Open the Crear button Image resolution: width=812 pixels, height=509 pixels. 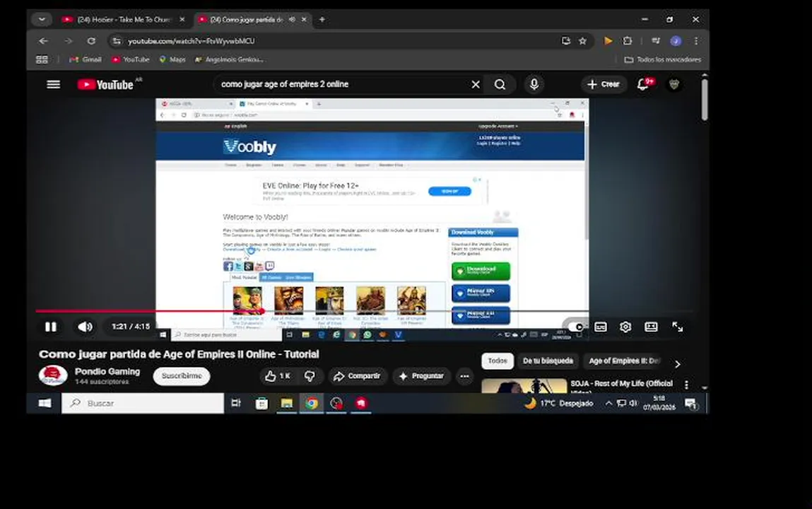pyautogui.click(x=604, y=84)
